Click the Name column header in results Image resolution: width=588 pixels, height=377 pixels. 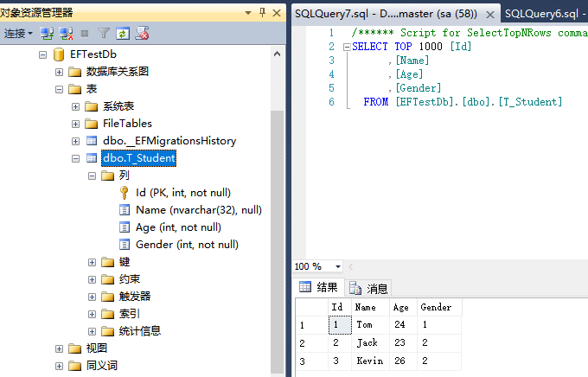(370, 307)
